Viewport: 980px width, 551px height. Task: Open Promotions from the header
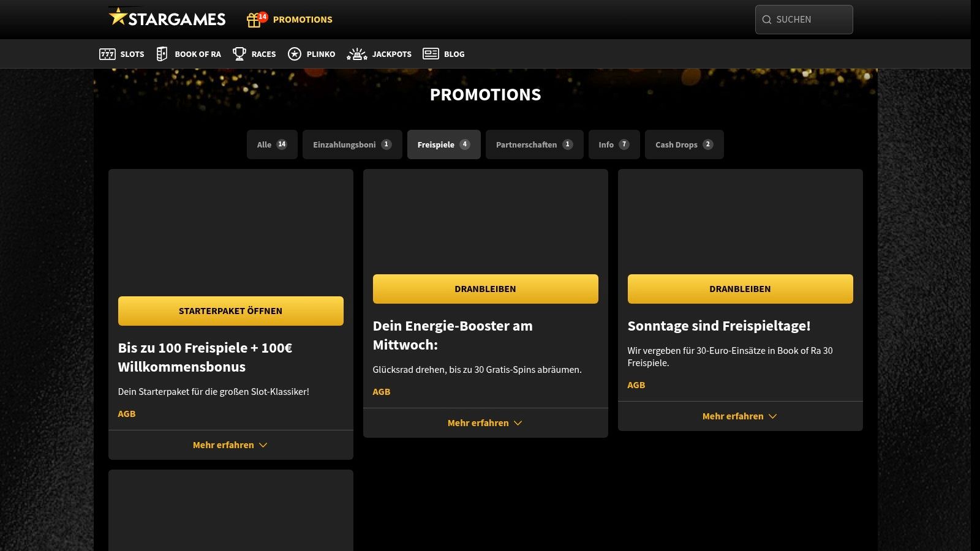click(x=303, y=20)
